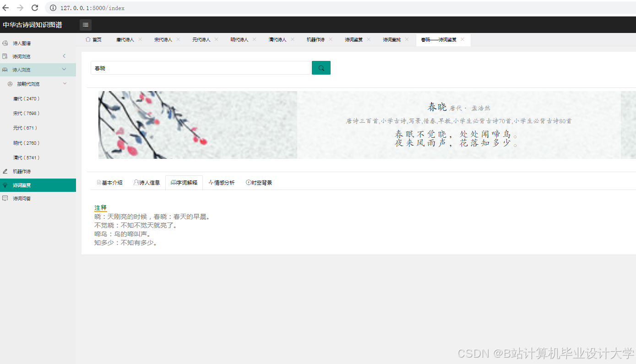This screenshot has height=364, width=636.
Task: Click the search magnifier button
Action: (321, 67)
